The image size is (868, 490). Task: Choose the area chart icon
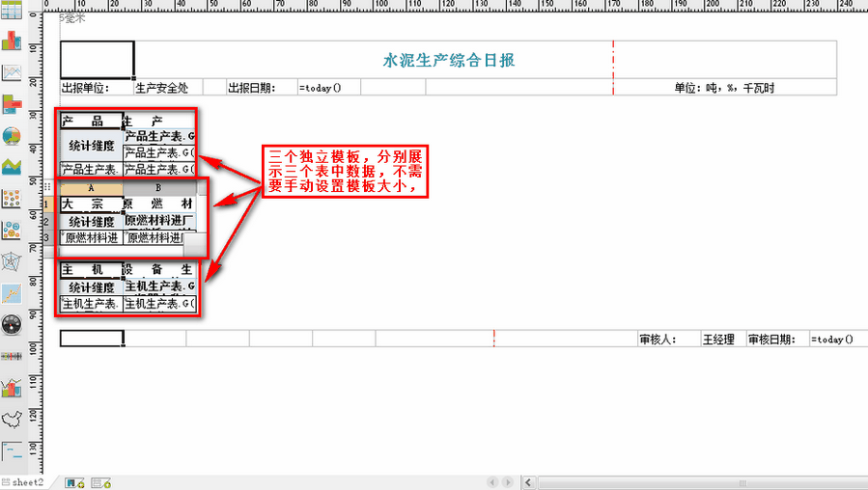pos(11,167)
